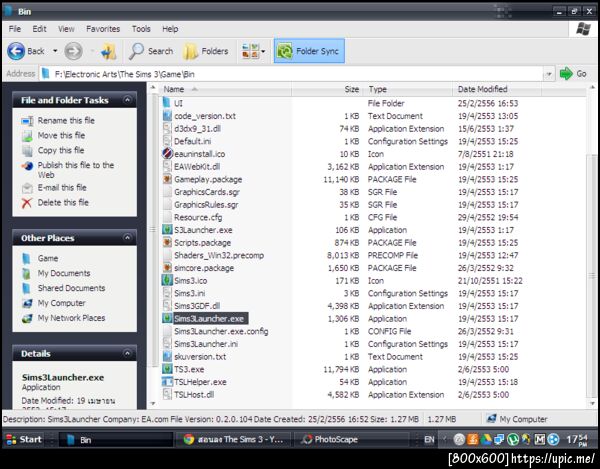This screenshot has height=469, width=600.
Task: Open the Back button history dropdown arrow
Action: pyautogui.click(x=55, y=51)
